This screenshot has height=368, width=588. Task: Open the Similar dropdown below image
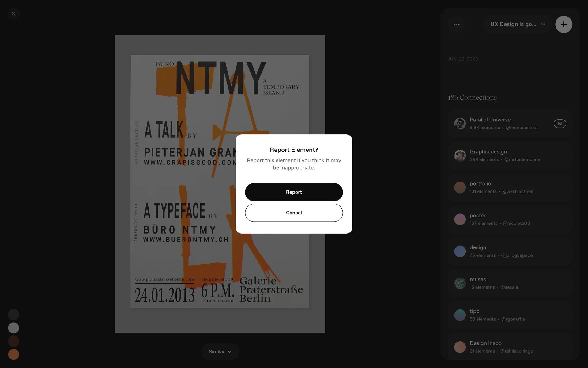pyautogui.click(x=220, y=351)
